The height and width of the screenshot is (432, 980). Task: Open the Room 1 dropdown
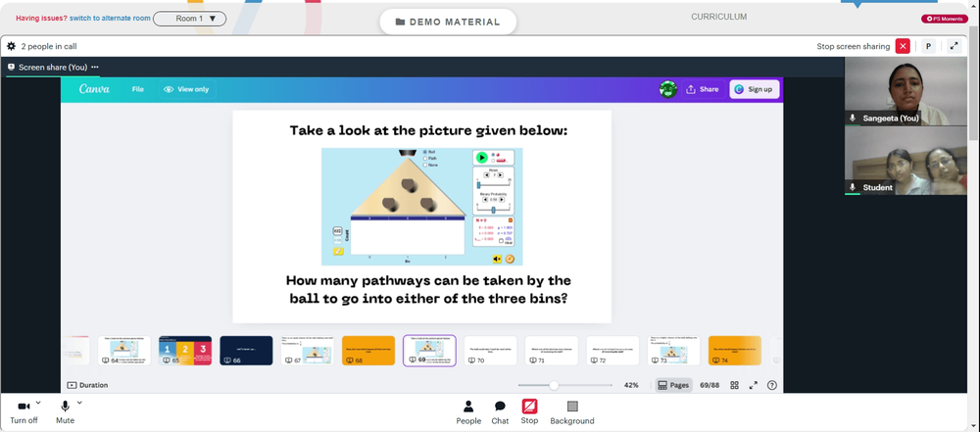pyautogui.click(x=189, y=19)
